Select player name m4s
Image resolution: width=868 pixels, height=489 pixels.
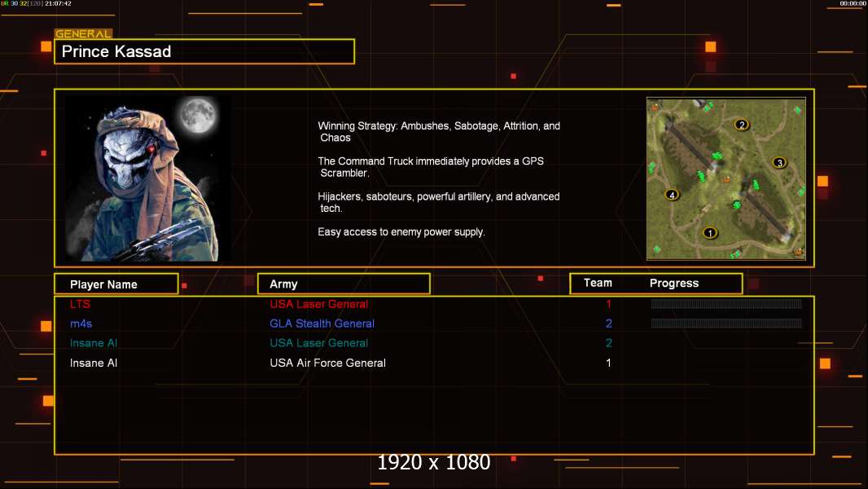pyautogui.click(x=81, y=324)
